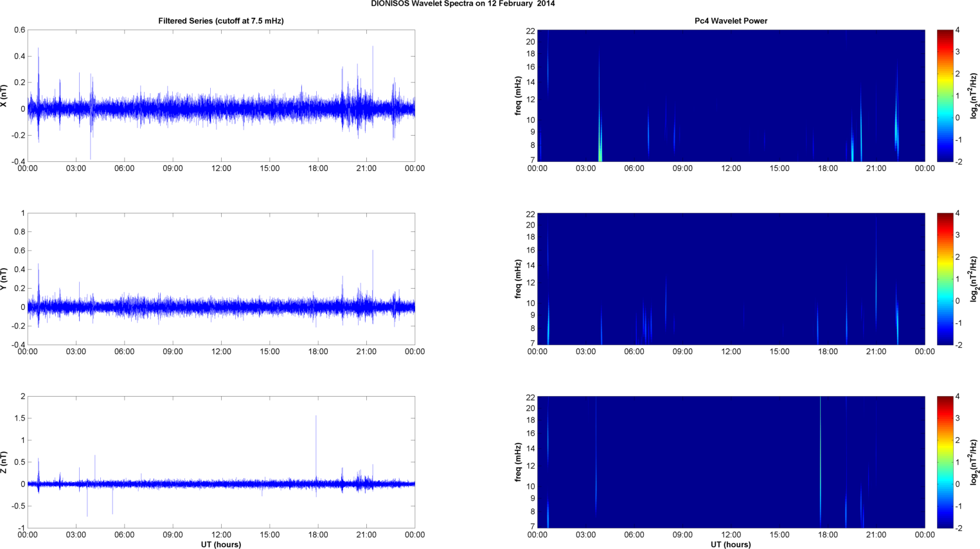Click 'UT (hours)' label under bottom spectrogram
This screenshot has height=549, width=980.
[731, 544]
